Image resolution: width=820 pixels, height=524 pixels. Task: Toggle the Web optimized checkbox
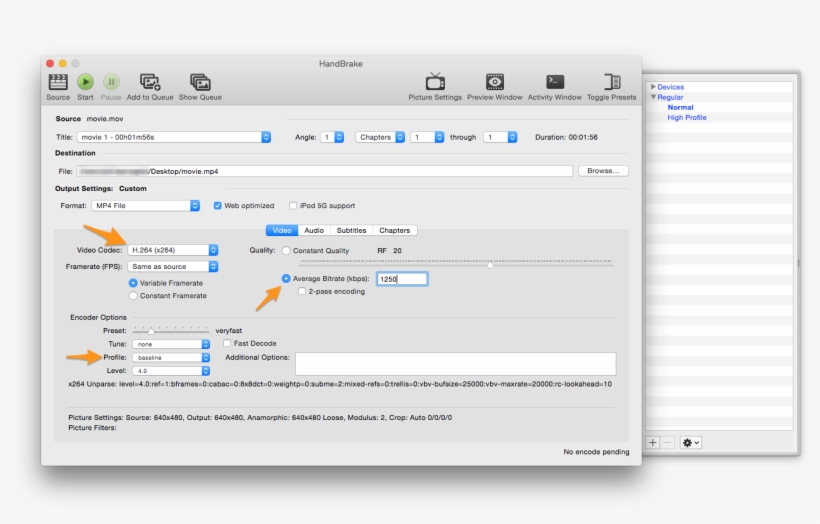pos(218,206)
